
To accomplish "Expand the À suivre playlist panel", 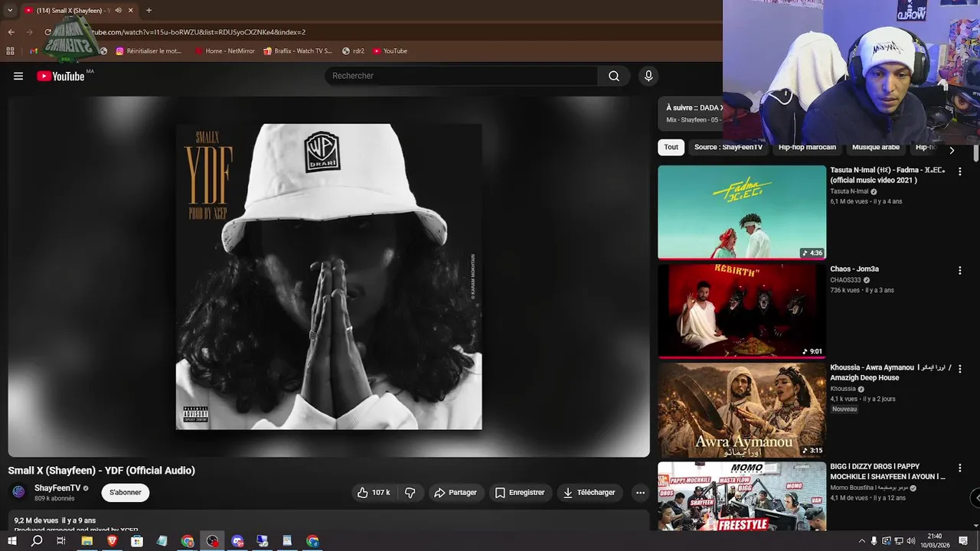I will pos(691,113).
